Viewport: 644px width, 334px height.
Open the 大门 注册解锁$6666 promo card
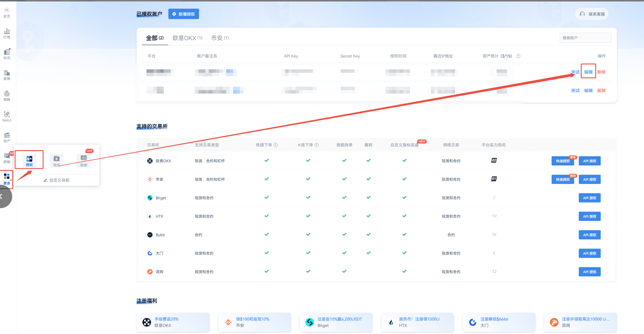pyautogui.click(x=499, y=322)
